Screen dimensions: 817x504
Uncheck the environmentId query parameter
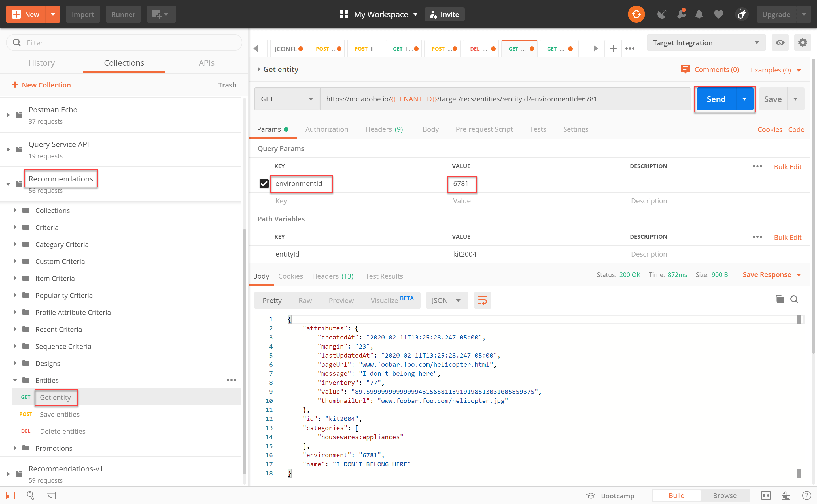[x=264, y=183]
